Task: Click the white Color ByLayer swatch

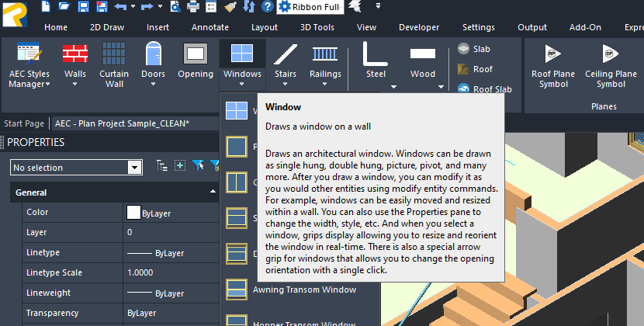Action: [133, 213]
